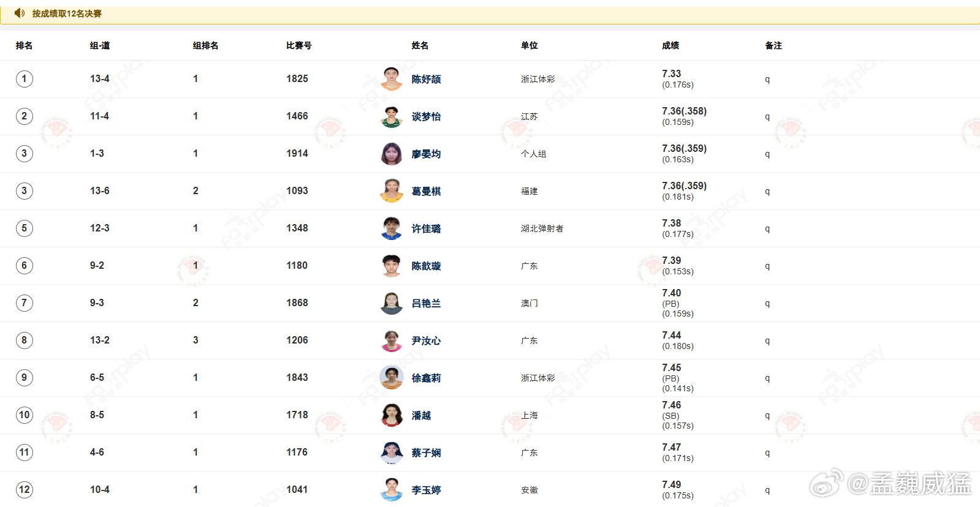The width and height of the screenshot is (980, 507).
Task: Click the 7.49 result time
Action: tap(672, 484)
